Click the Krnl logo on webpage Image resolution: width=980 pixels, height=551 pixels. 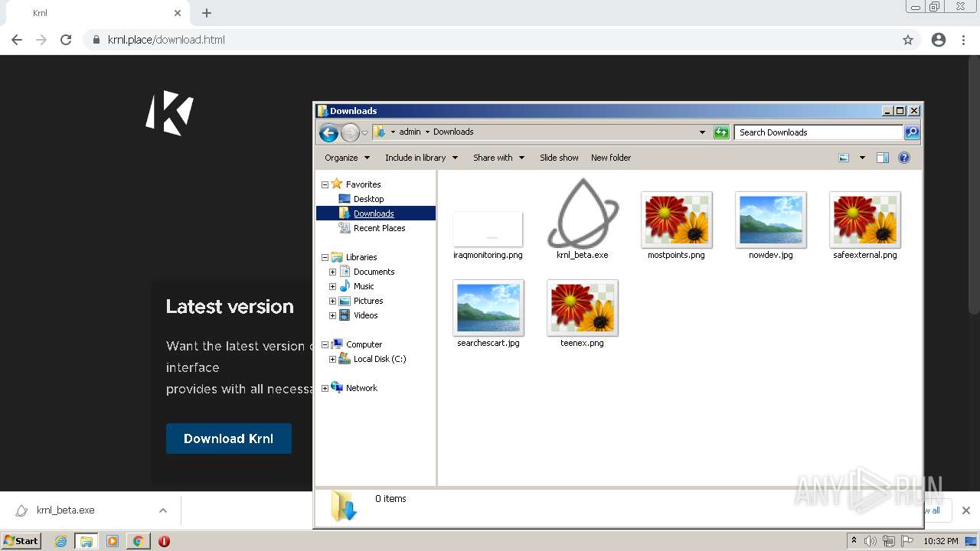pyautogui.click(x=170, y=112)
